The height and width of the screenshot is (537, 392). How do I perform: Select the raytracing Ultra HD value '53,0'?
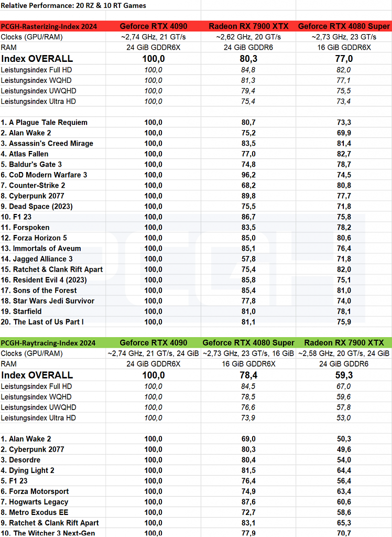[343, 418]
